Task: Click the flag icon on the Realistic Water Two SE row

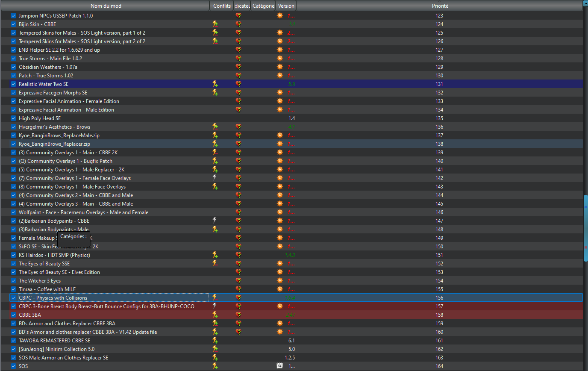Action: tap(238, 84)
